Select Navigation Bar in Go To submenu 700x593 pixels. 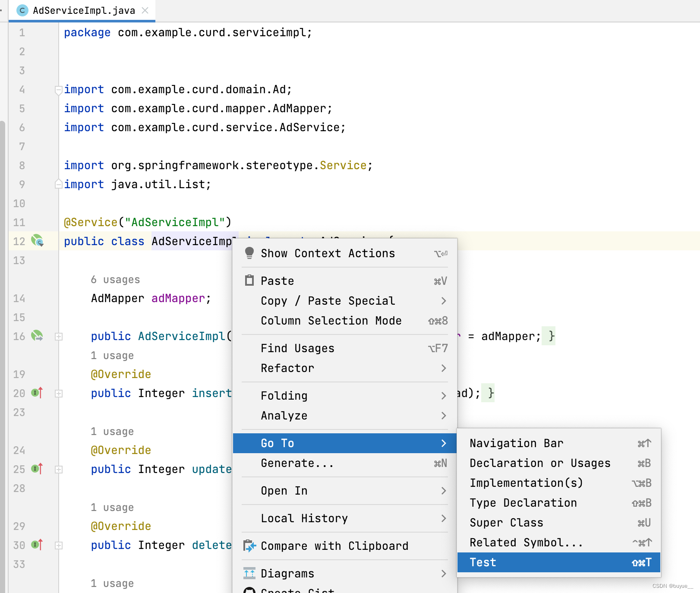[x=559, y=443]
